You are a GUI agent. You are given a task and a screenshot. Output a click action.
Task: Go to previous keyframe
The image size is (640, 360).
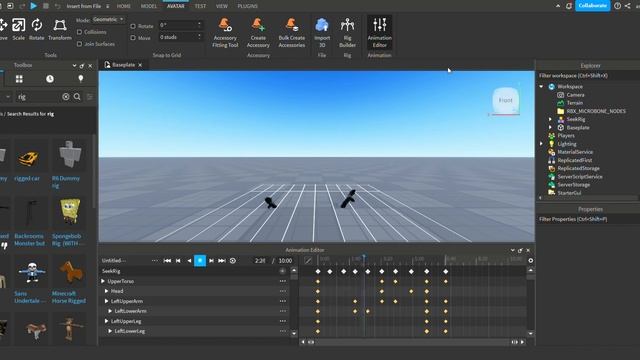pyautogui.click(x=178, y=260)
